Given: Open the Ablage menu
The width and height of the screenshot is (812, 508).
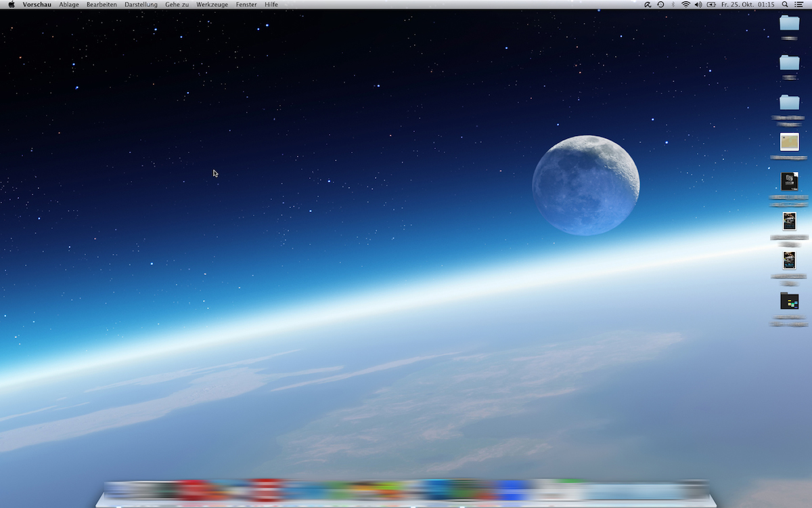Looking at the screenshot, I should tap(69, 5).
